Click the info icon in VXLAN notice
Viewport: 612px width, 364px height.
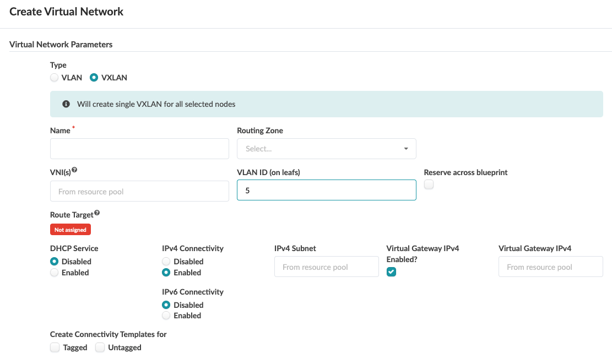click(66, 104)
